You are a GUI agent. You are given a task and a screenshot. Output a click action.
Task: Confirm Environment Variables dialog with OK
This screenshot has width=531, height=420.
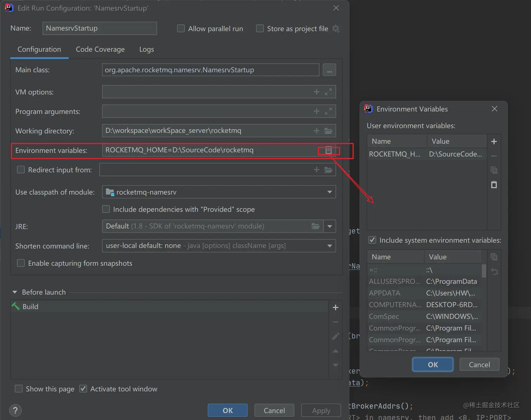[433, 365]
